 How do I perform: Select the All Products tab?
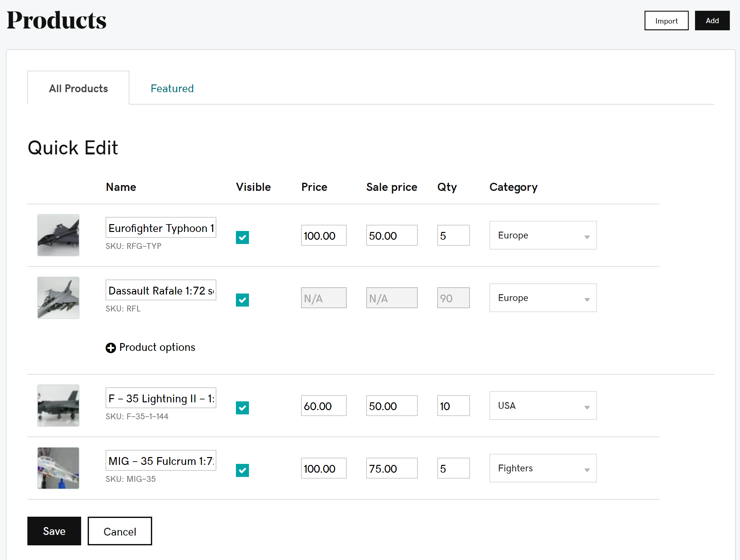pyautogui.click(x=78, y=88)
